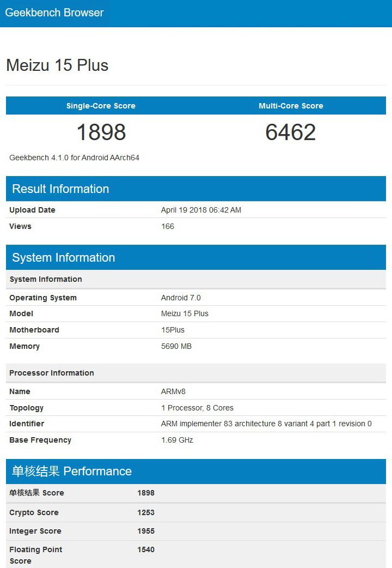
Task: Select the ARM implementer 83 identifier text
Action: click(x=266, y=424)
